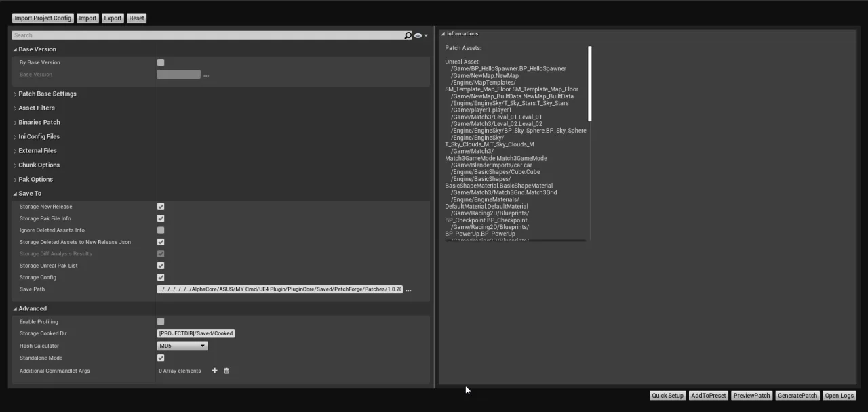The width and height of the screenshot is (868, 412).
Task: Expand Chunk Options section
Action: (15, 165)
